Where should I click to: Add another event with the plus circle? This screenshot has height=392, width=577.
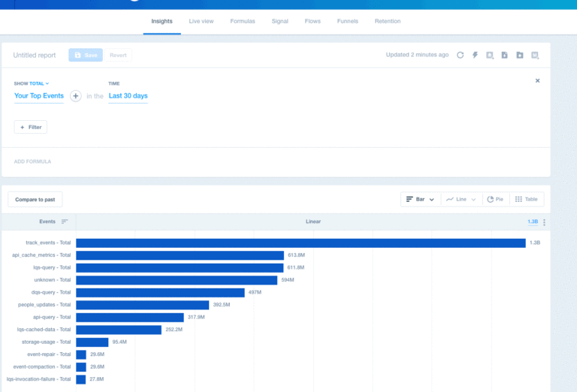click(75, 96)
